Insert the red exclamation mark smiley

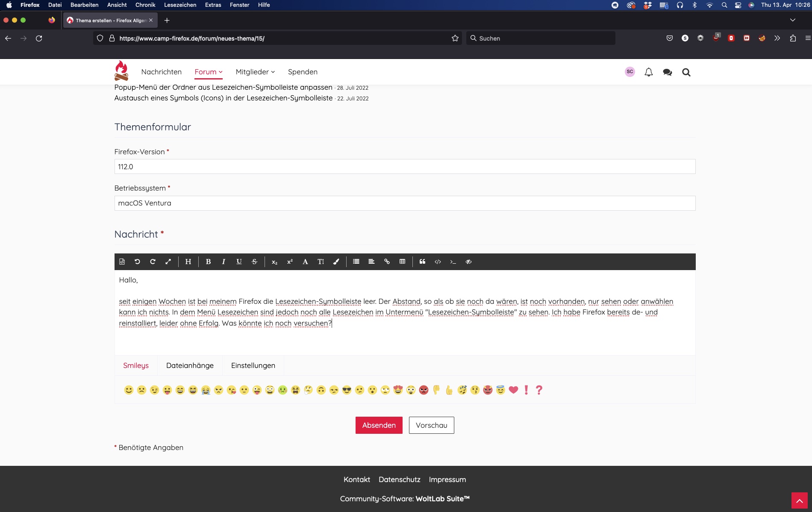(x=526, y=390)
